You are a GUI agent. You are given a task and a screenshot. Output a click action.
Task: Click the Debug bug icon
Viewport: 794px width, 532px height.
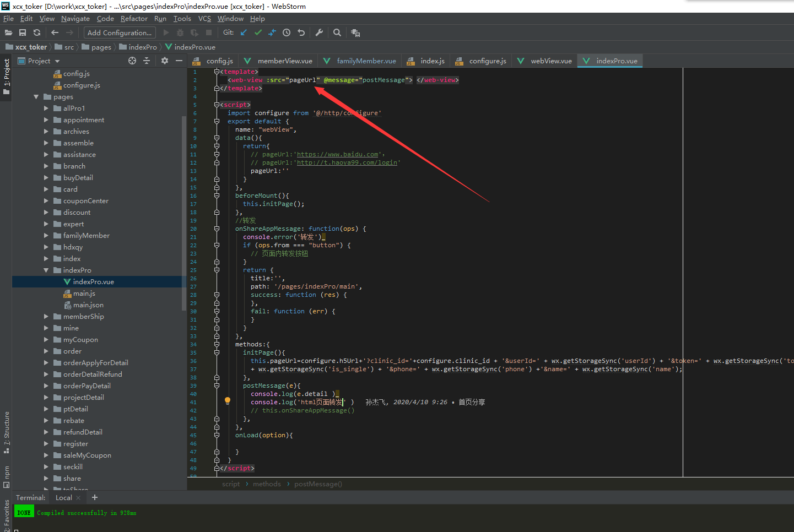[x=180, y=32]
